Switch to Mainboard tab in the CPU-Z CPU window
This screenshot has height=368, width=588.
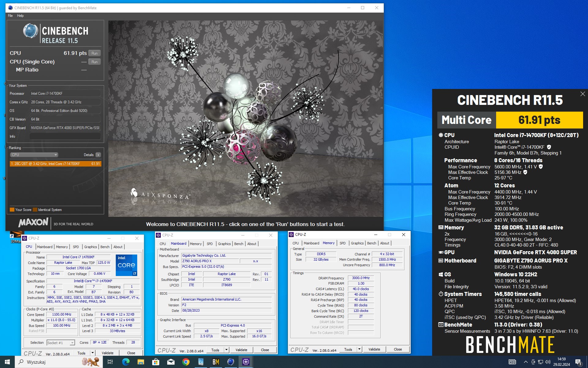coord(44,247)
